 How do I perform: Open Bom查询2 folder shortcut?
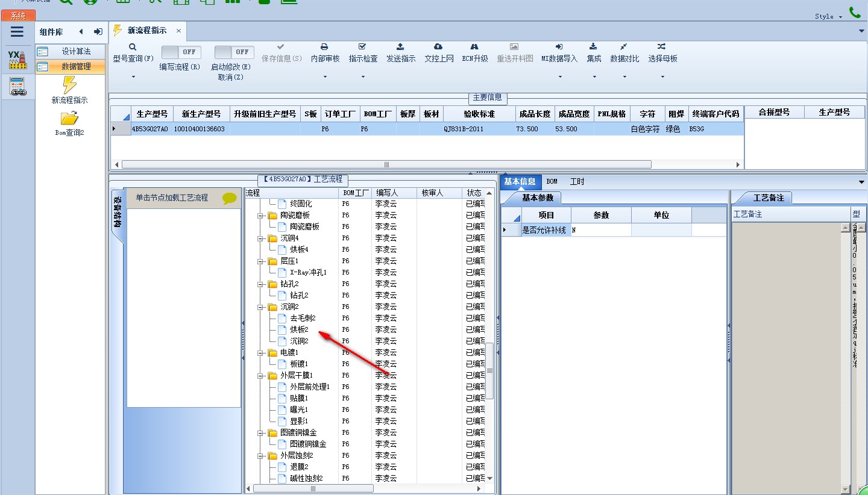click(69, 123)
